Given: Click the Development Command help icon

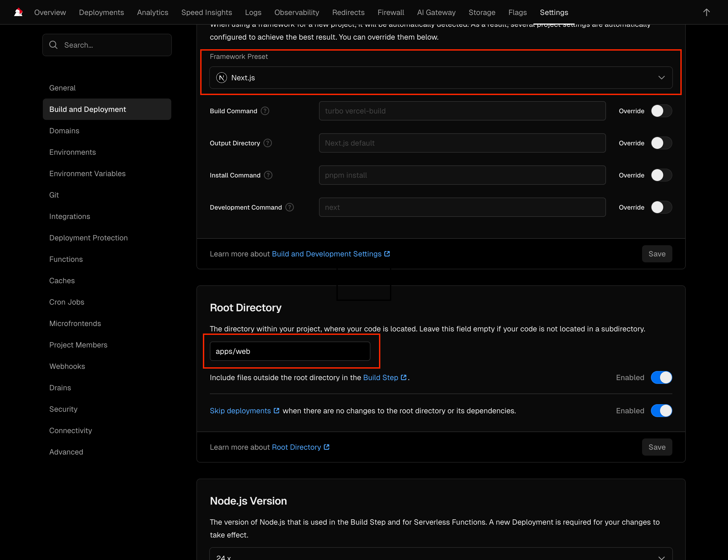Looking at the screenshot, I should pyautogui.click(x=290, y=207).
